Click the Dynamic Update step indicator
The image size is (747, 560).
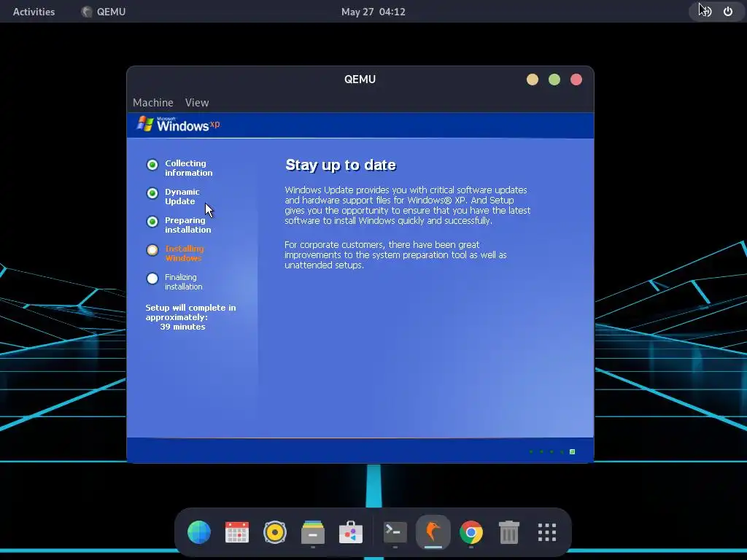click(152, 193)
